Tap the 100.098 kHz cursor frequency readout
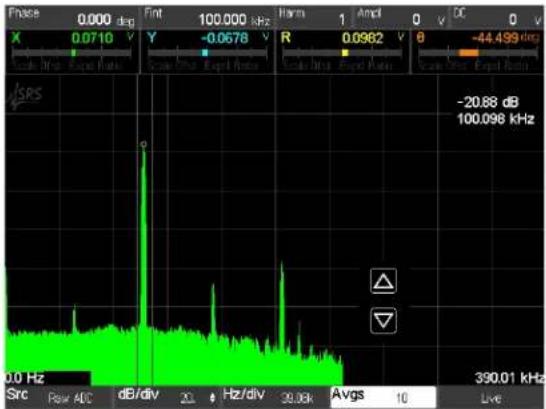The image size is (546, 409). click(x=496, y=119)
